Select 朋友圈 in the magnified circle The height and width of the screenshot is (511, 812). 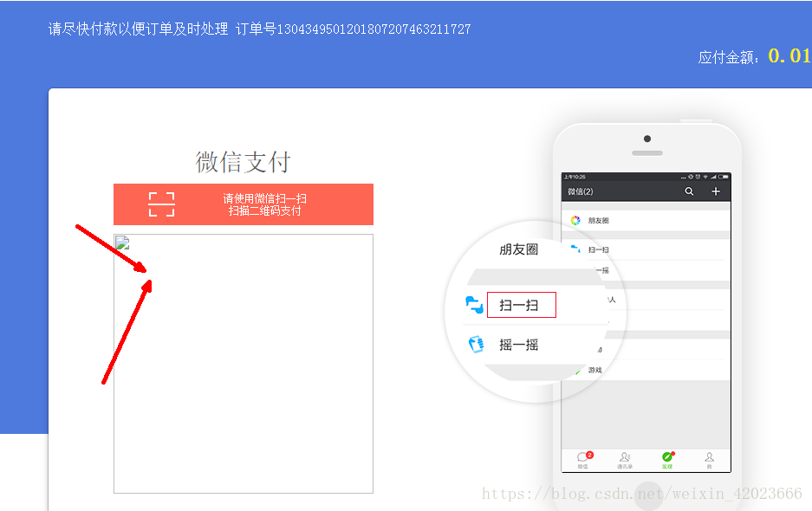518,249
